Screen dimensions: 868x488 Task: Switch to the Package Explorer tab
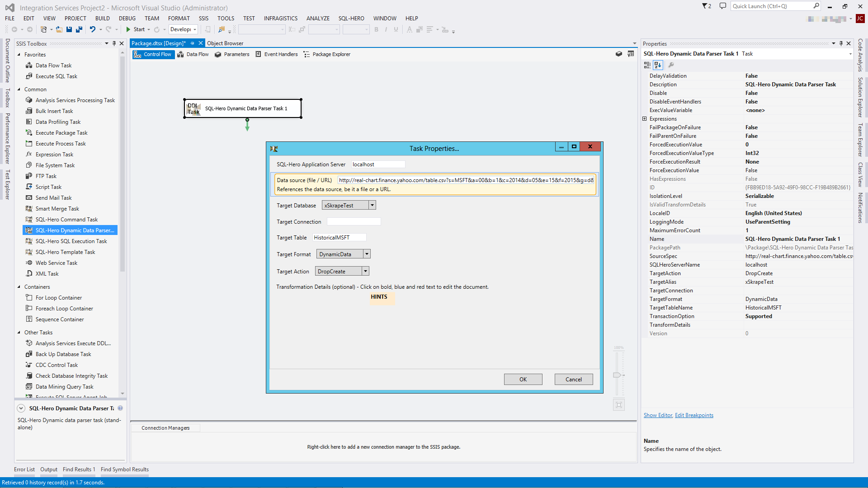(x=327, y=54)
